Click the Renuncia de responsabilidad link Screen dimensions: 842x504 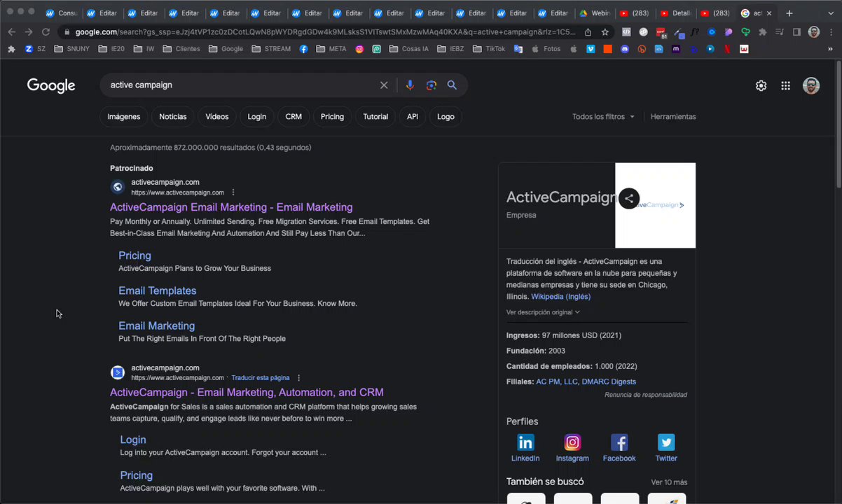[646, 395]
